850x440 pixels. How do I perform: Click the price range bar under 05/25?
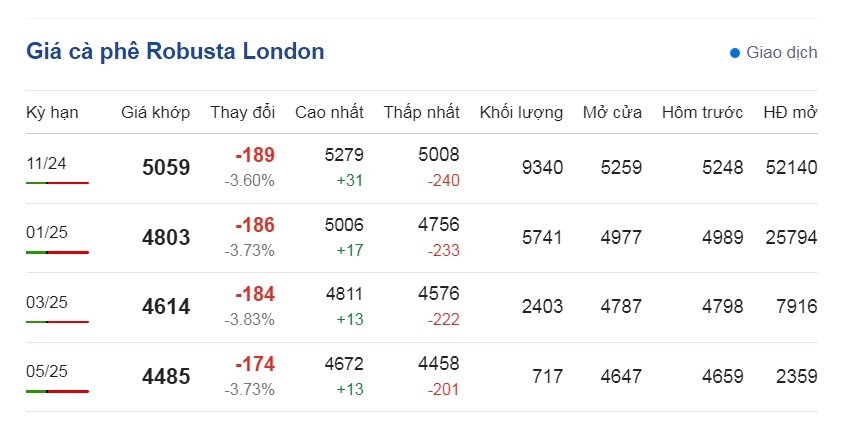coord(57,391)
